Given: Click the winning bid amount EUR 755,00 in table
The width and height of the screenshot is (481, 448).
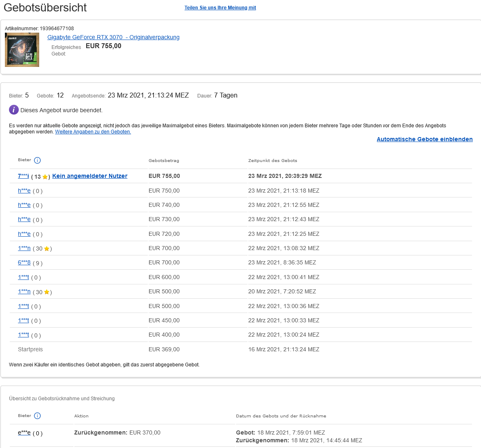Looking at the screenshot, I should (164, 176).
